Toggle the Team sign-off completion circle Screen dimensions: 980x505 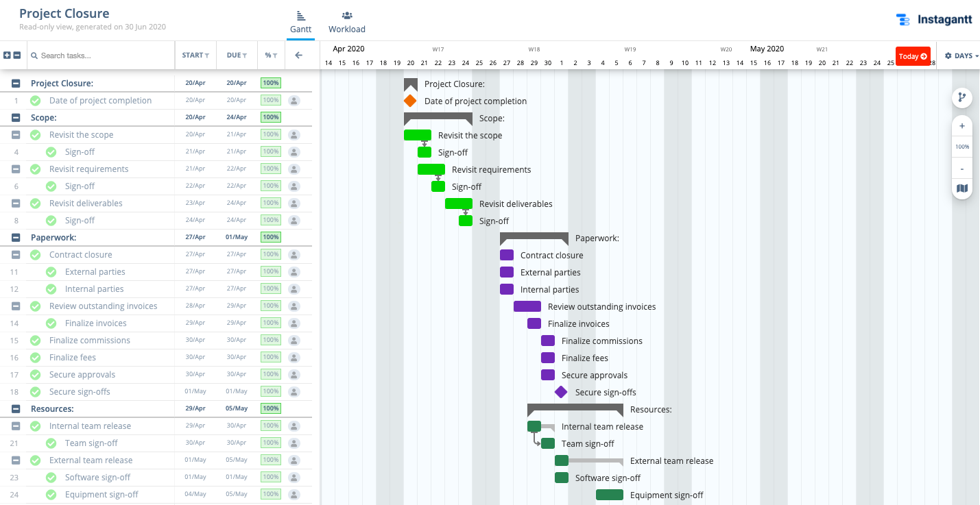point(50,443)
